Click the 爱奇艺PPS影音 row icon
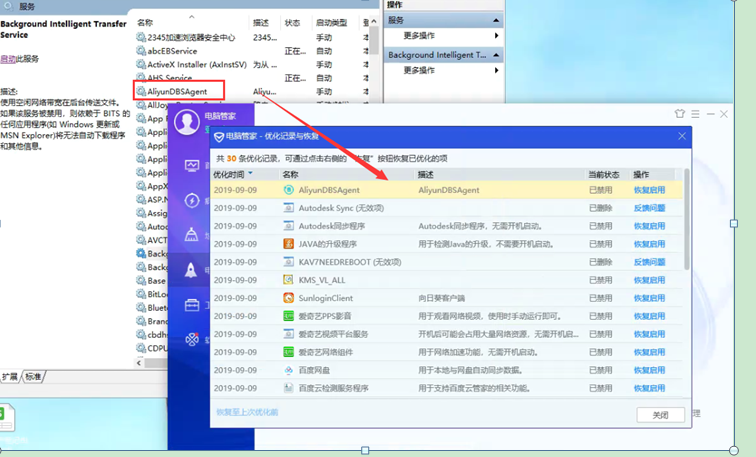The image size is (756, 457). [x=288, y=316]
